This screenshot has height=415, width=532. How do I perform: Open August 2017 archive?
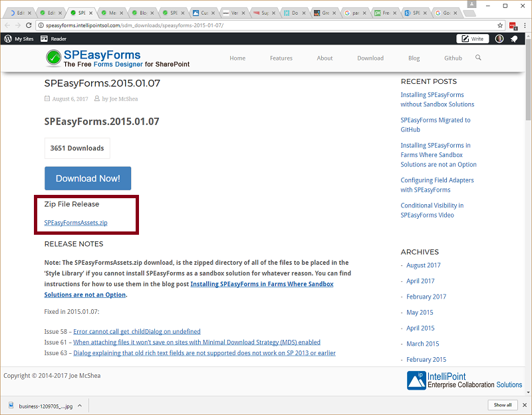coord(424,265)
